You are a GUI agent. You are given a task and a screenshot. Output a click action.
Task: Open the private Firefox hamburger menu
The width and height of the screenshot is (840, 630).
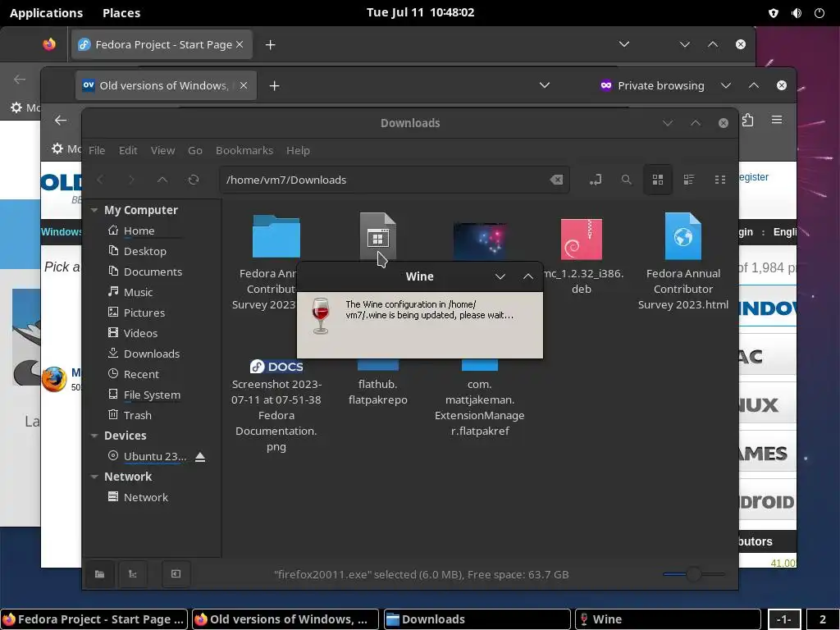pyautogui.click(x=777, y=120)
